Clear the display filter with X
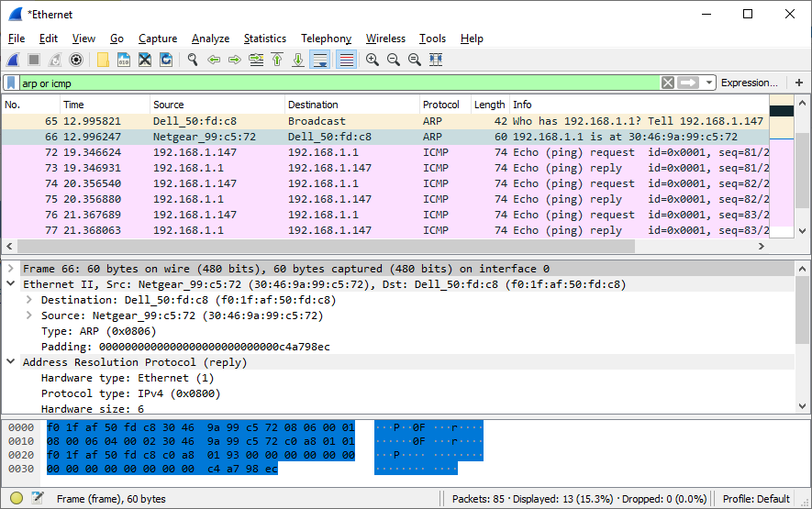This screenshot has width=812, height=509. (668, 83)
